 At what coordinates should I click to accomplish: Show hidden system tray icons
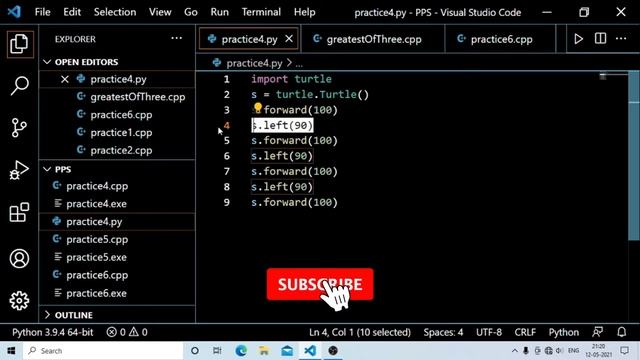coord(514,351)
